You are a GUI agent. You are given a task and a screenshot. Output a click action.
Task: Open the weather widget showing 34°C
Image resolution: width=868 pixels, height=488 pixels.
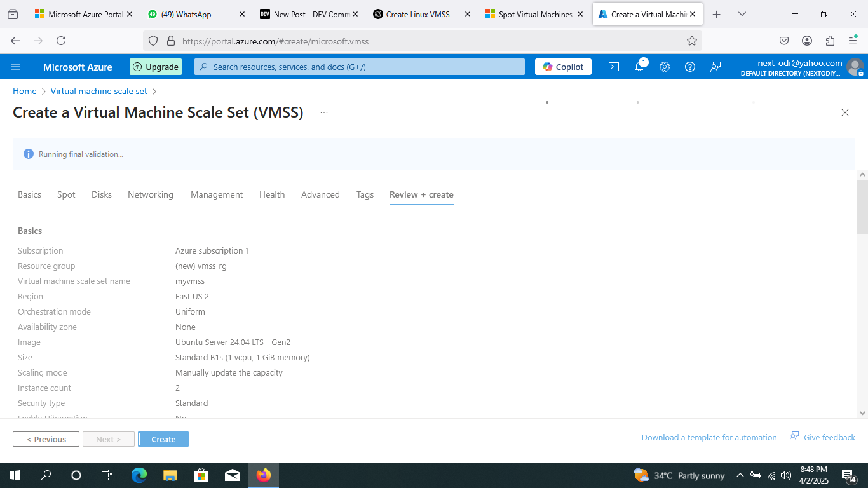(x=679, y=475)
